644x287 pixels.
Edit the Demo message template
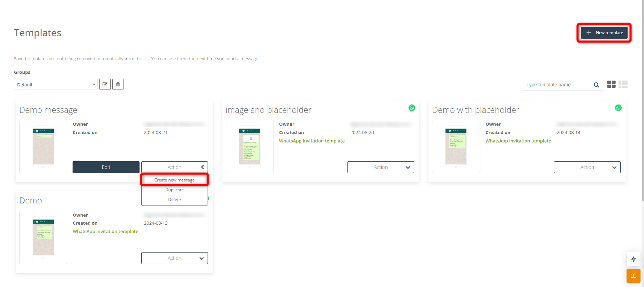coord(106,167)
